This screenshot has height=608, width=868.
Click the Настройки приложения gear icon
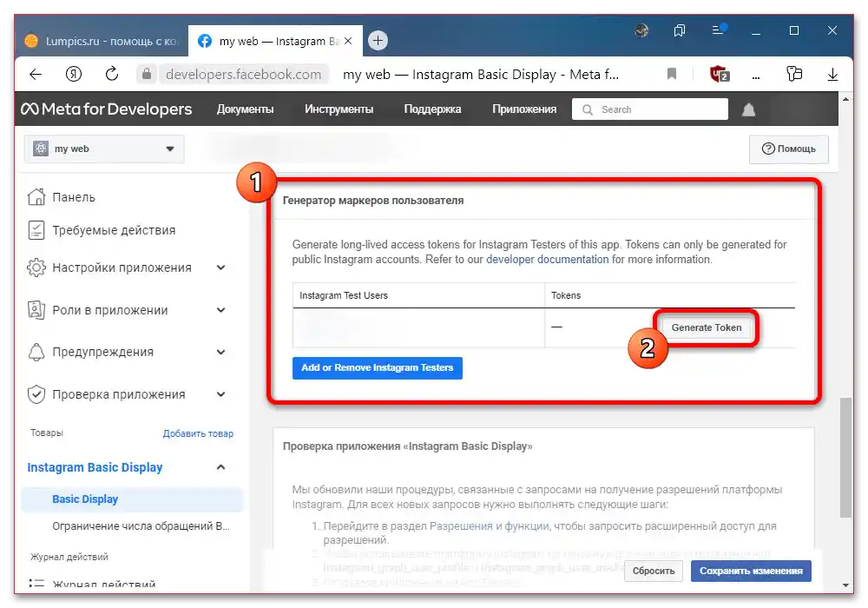tap(36, 268)
